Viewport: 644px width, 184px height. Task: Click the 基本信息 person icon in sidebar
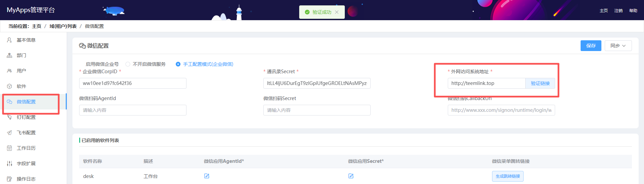[9, 40]
